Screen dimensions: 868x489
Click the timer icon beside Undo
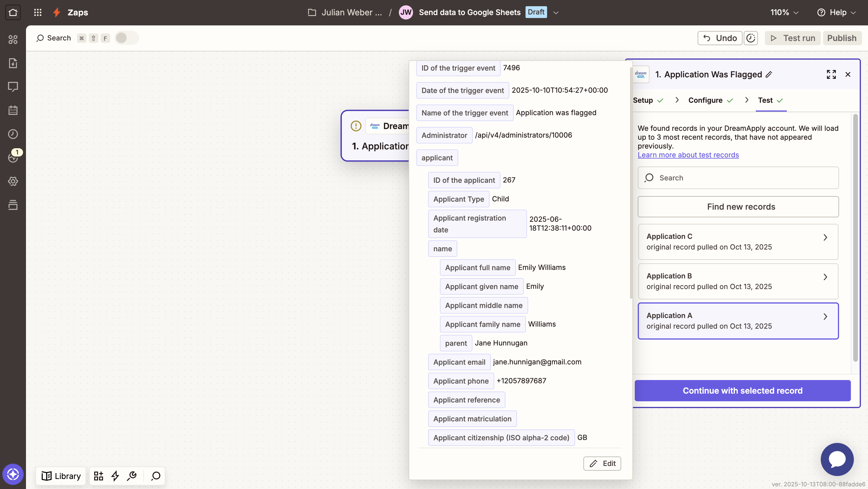pyautogui.click(x=751, y=38)
